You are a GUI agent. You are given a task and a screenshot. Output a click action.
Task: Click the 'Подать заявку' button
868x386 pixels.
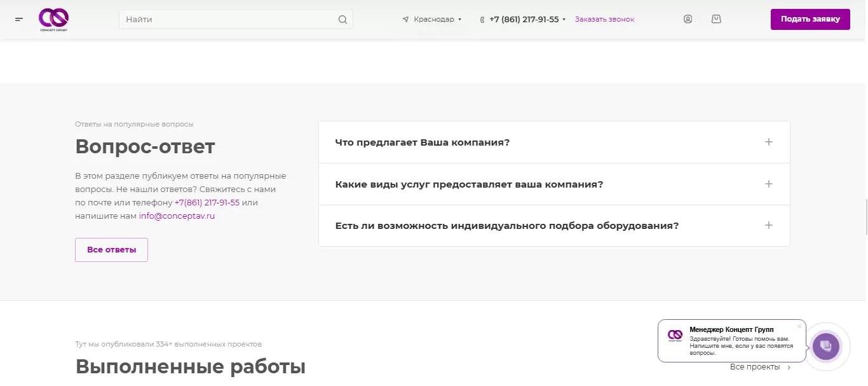click(810, 19)
